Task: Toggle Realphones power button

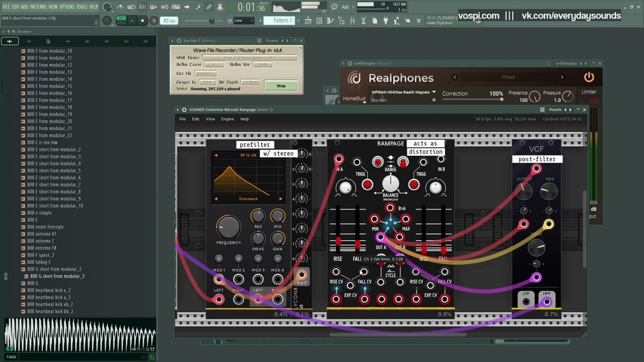Action: [589, 77]
